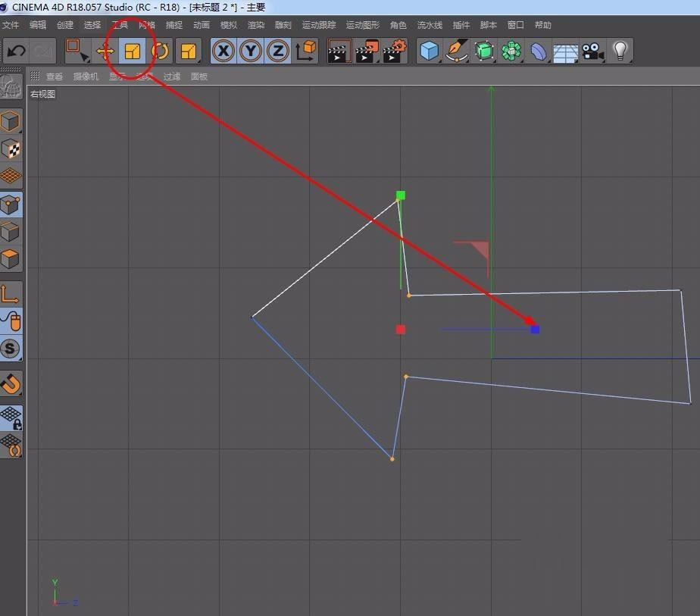This screenshot has height=616, width=700.
Task: Click the 过滤 viewport option
Action: tap(171, 76)
